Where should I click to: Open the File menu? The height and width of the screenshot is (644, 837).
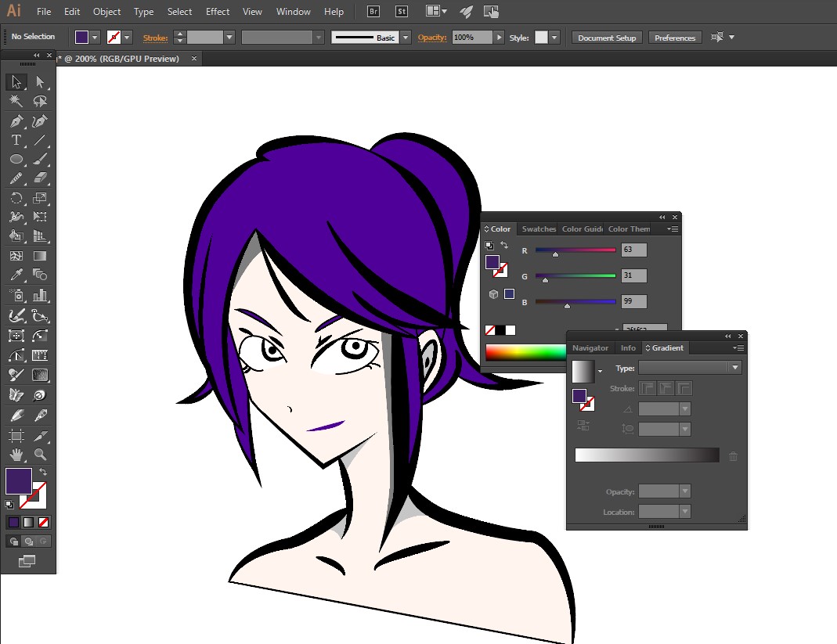pos(44,11)
